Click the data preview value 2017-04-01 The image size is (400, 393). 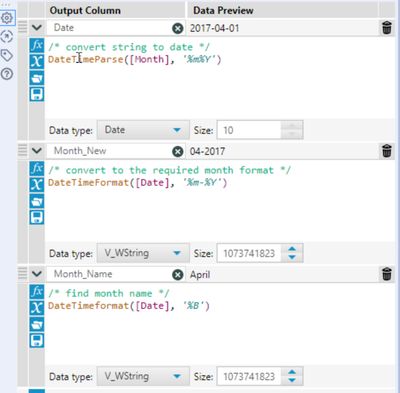pos(215,28)
